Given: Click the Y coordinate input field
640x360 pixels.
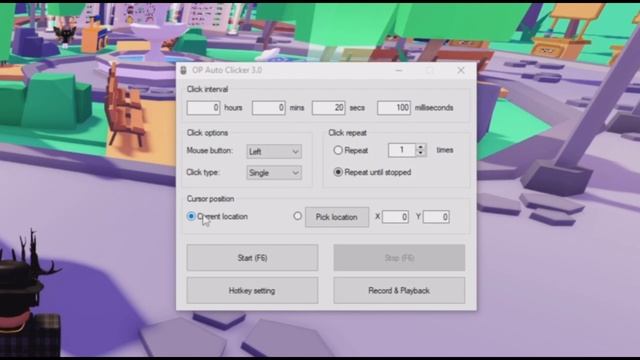Looking at the screenshot, I should coord(436,217).
